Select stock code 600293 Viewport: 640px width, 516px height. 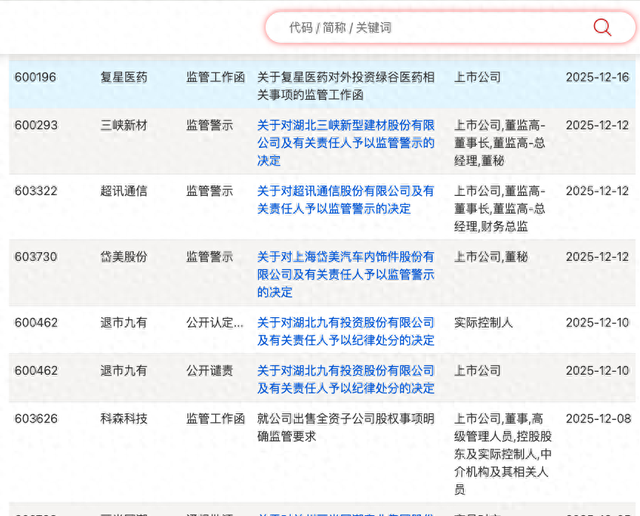pyautogui.click(x=36, y=125)
